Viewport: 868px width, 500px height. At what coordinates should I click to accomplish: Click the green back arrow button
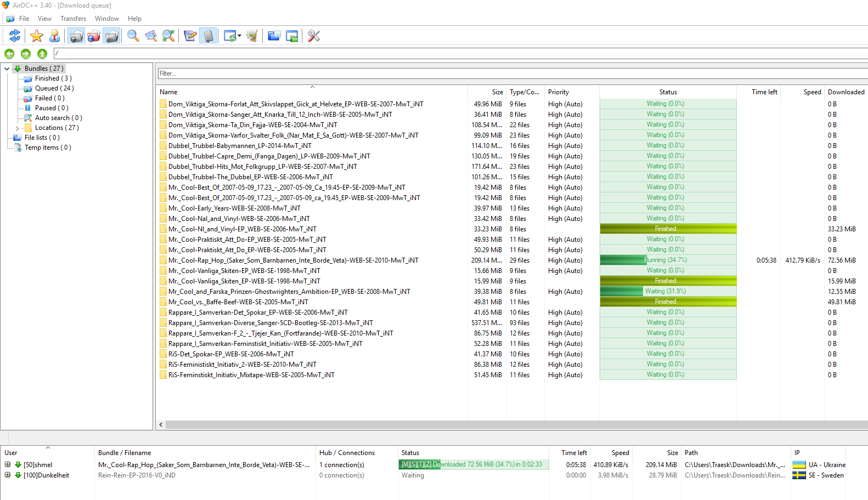pos(9,54)
